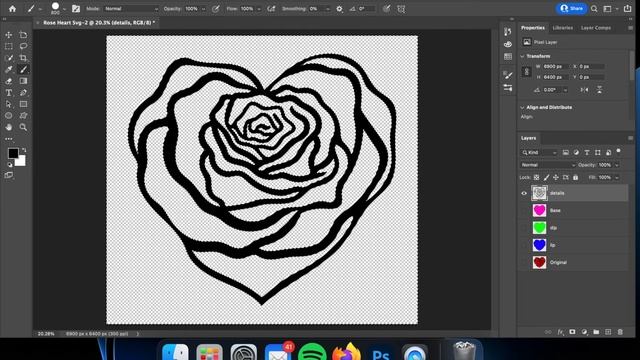The image size is (640, 360).
Task: Select the Crop tool
Action: (23, 58)
